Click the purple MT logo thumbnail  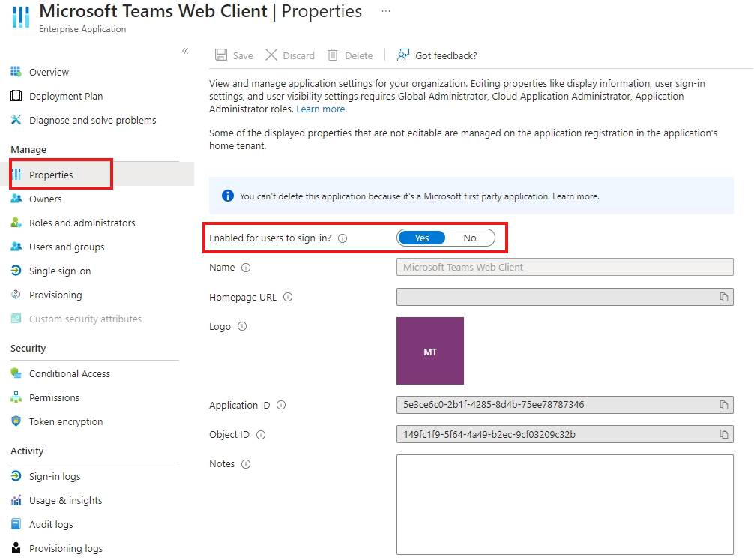(429, 350)
